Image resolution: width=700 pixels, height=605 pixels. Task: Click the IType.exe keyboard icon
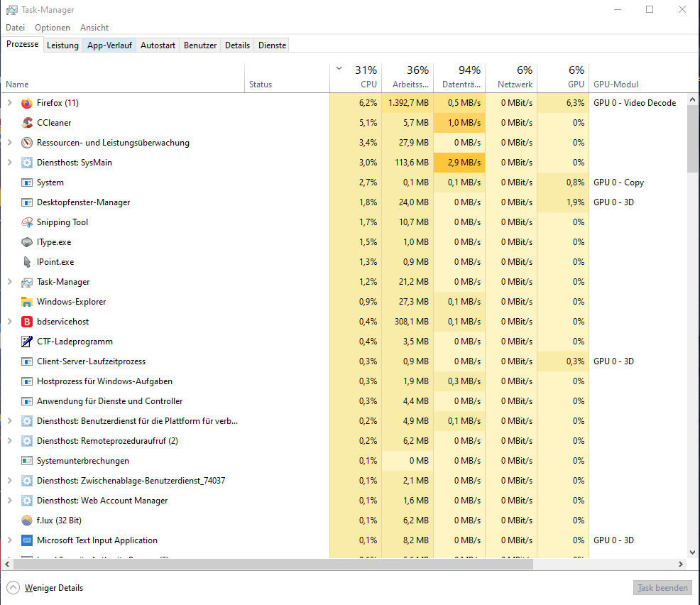tap(27, 242)
